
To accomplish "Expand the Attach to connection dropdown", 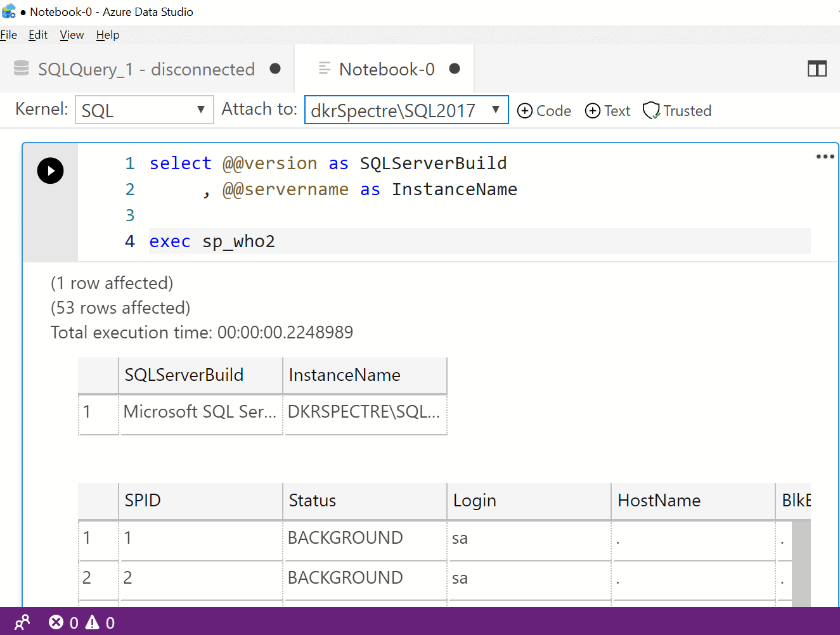I will coord(406,110).
